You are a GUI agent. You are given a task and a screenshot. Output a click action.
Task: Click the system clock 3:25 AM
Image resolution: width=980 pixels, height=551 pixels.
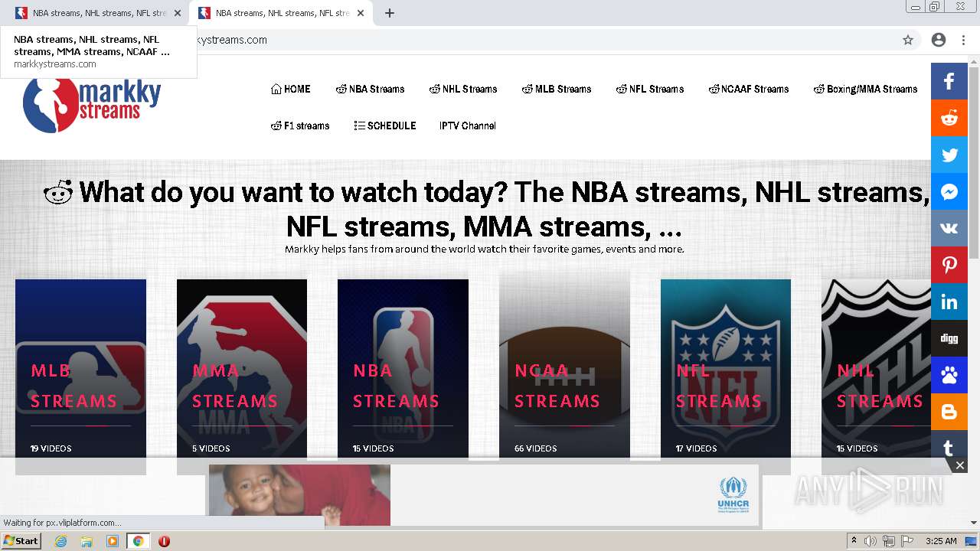941,541
